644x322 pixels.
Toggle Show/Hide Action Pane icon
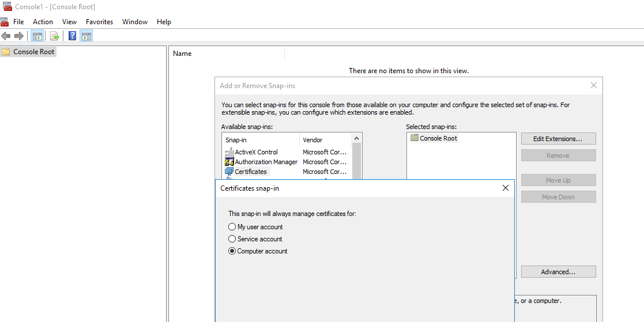point(86,36)
